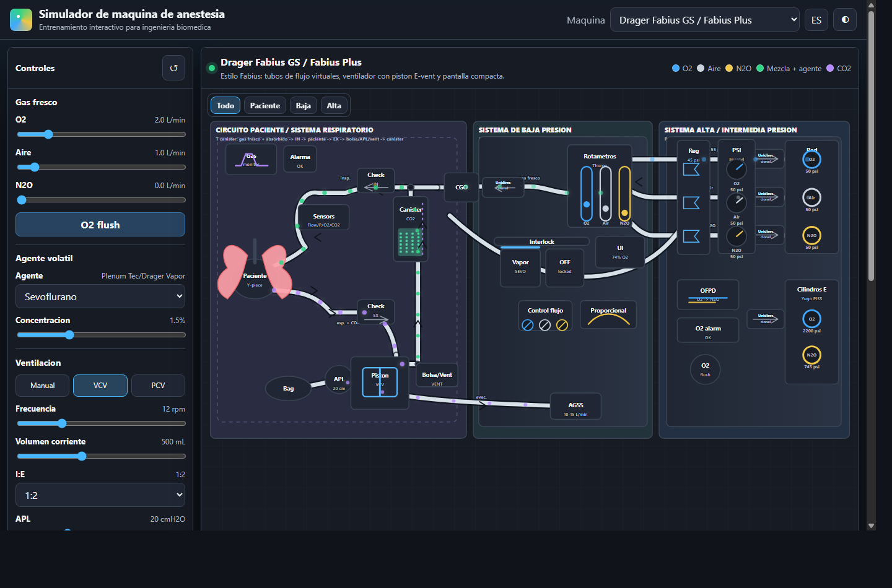This screenshot has width=892, height=588.
Task: Click the white Air rotameter tube
Action: pyautogui.click(x=606, y=194)
